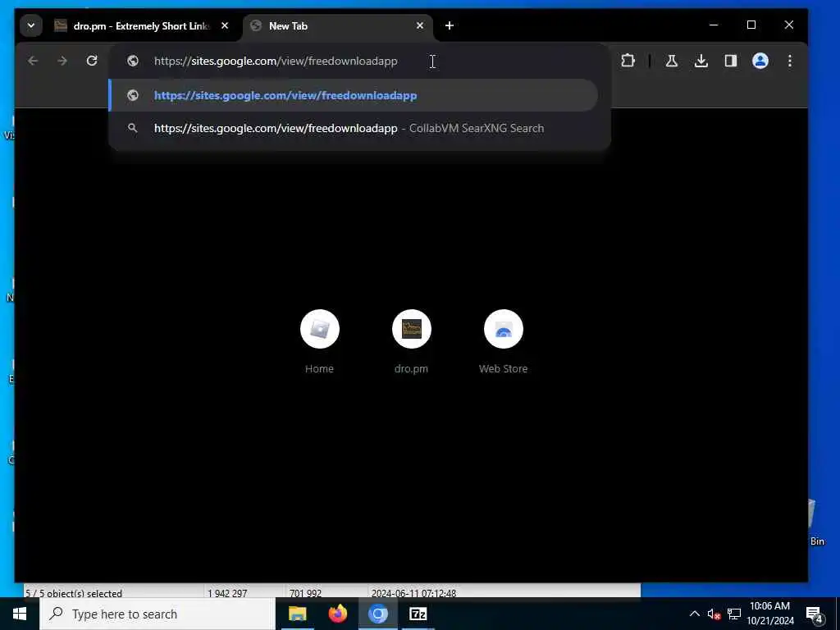Open the tab search dropdown arrow
840x630 pixels.
(31, 25)
